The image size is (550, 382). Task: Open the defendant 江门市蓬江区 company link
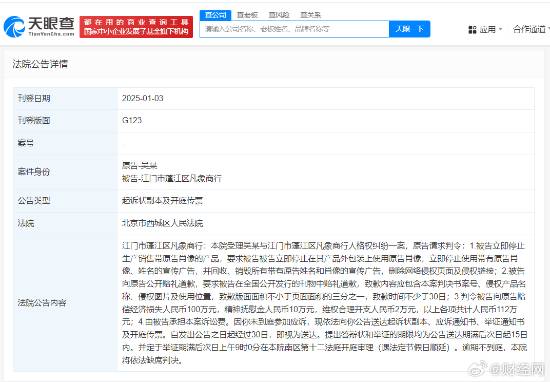tap(180, 179)
